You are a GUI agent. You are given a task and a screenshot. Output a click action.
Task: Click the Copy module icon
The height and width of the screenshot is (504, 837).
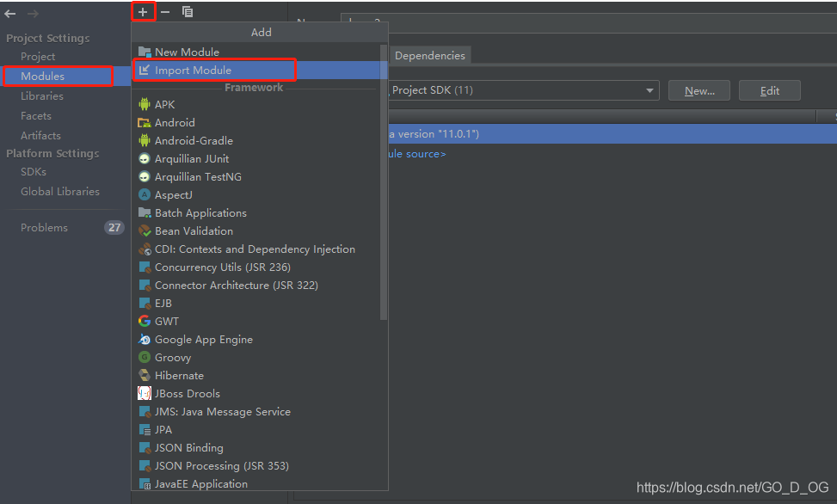point(188,11)
